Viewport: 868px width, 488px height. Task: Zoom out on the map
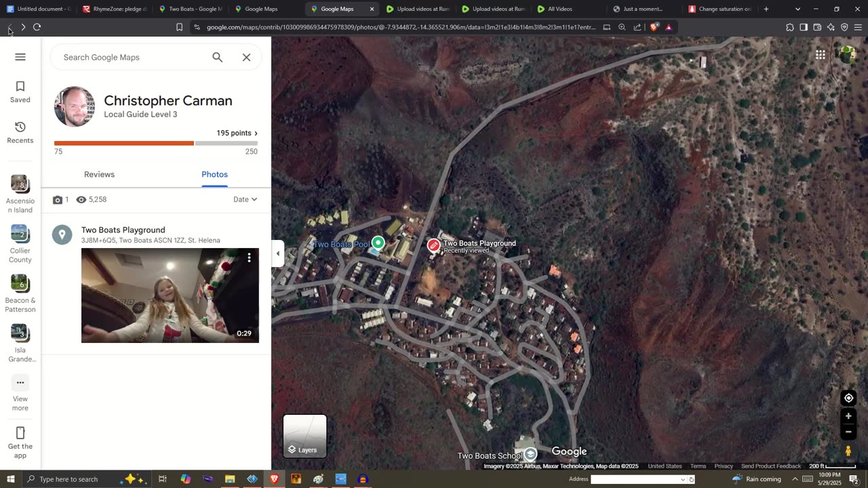pos(848,432)
